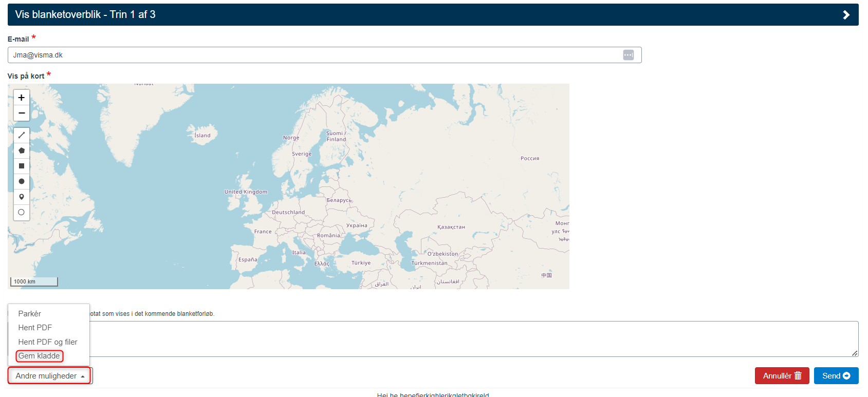
Task: Click the blue Send button
Action: pyautogui.click(x=836, y=376)
